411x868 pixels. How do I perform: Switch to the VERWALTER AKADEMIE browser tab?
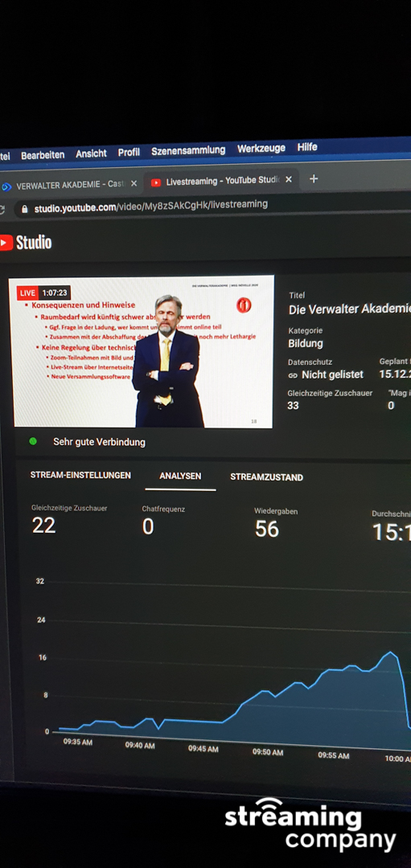coord(69,185)
